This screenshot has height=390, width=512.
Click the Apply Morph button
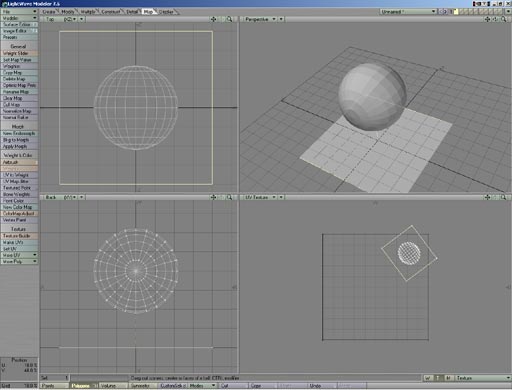pyautogui.click(x=19, y=146)
